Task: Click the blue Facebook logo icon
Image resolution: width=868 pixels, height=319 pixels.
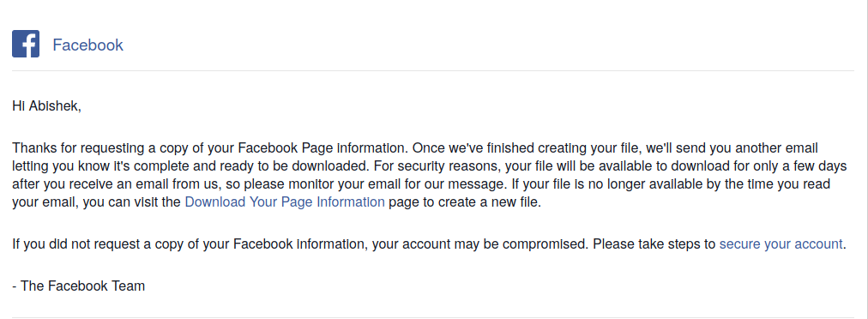Action: pos(26,45)
